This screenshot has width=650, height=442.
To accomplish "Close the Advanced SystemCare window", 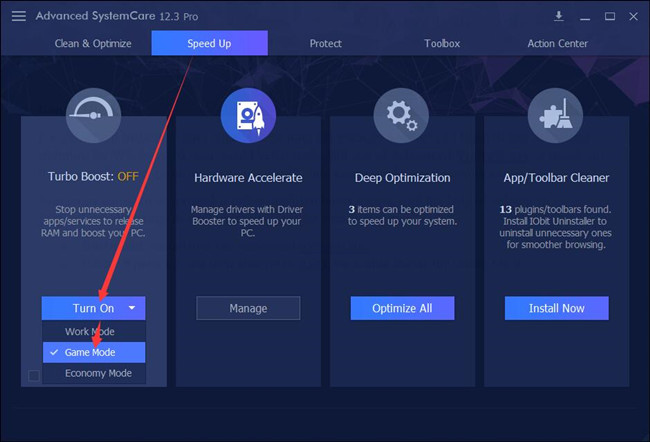I will pyautogui.click(x=633, y=16).
